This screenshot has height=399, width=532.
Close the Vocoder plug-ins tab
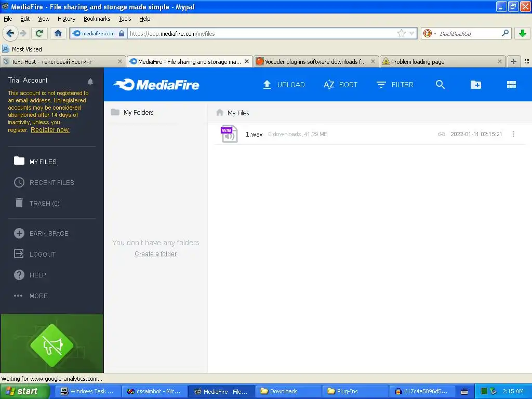click(x=373, y=61)
